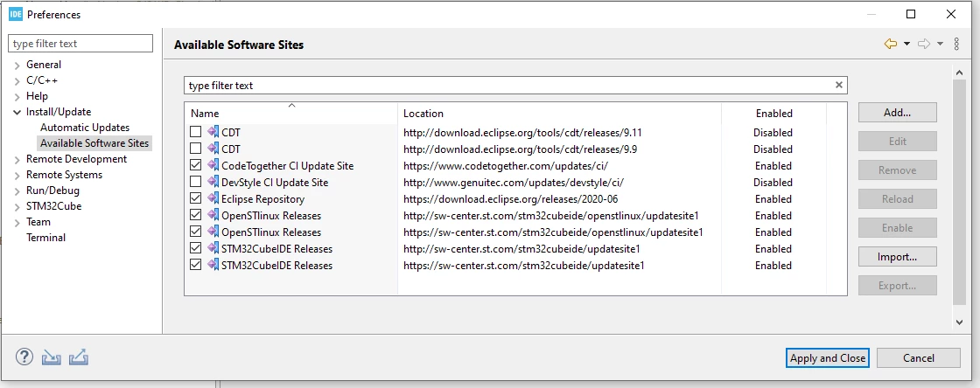
Task: Uncheck the https STM32CubeIDE Releases checkbox
Action: pyautogui.click(x=196, y=265)
